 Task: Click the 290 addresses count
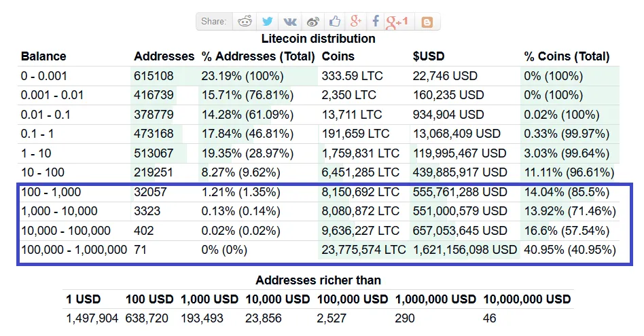405,318
